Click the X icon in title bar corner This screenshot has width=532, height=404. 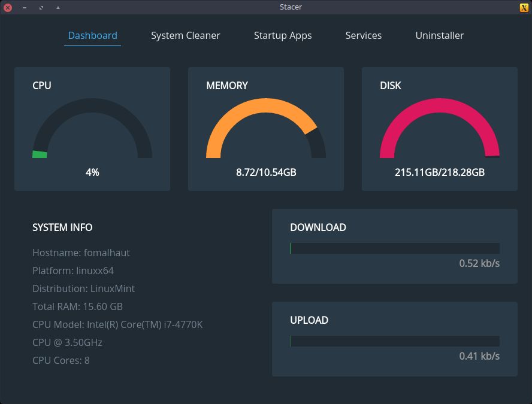pyautogui.click(x=524, y=7)
